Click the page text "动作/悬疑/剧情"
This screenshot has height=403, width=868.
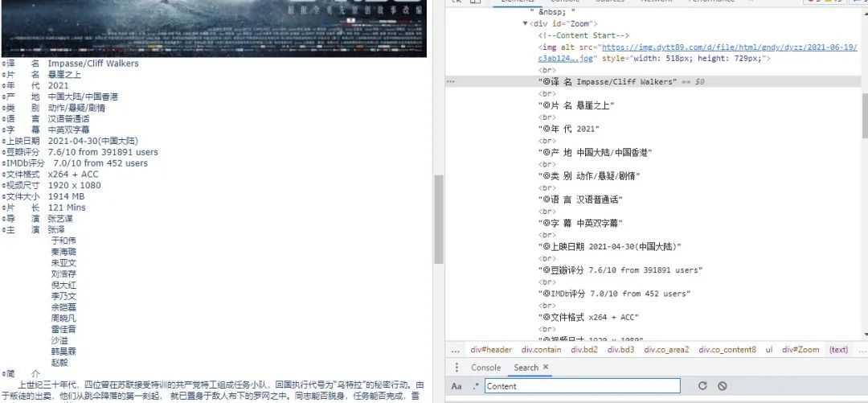click(x=76, y=108)
